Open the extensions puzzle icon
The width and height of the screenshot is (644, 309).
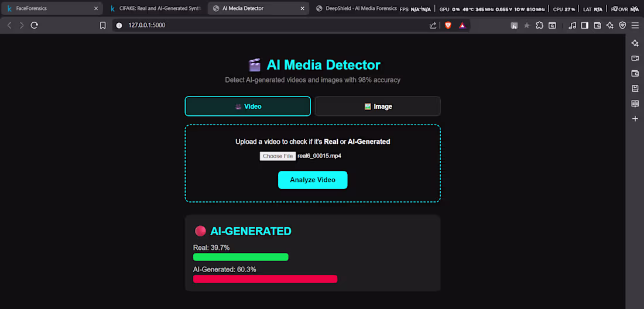(540, 25)
